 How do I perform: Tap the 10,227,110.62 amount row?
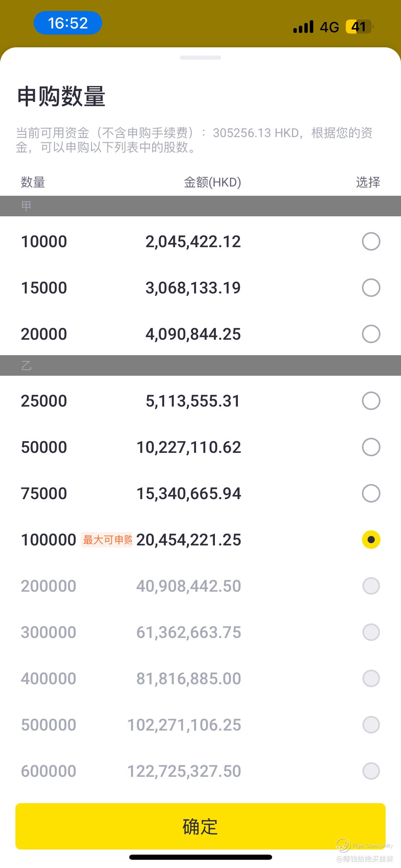tap(189, 447)
